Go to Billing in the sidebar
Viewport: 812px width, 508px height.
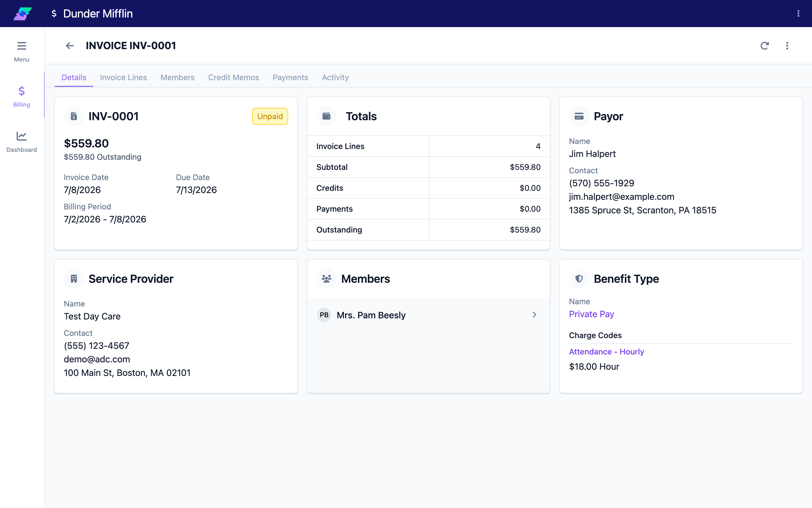tap(22, 97)
